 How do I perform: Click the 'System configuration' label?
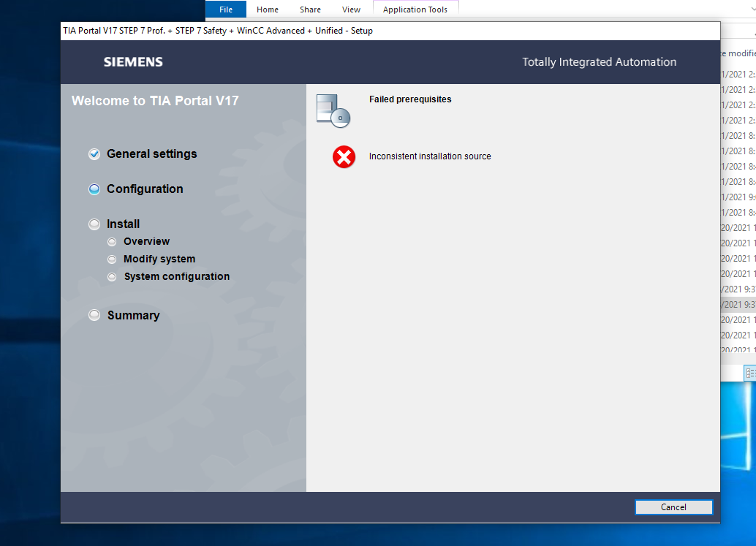click(176, 276)
